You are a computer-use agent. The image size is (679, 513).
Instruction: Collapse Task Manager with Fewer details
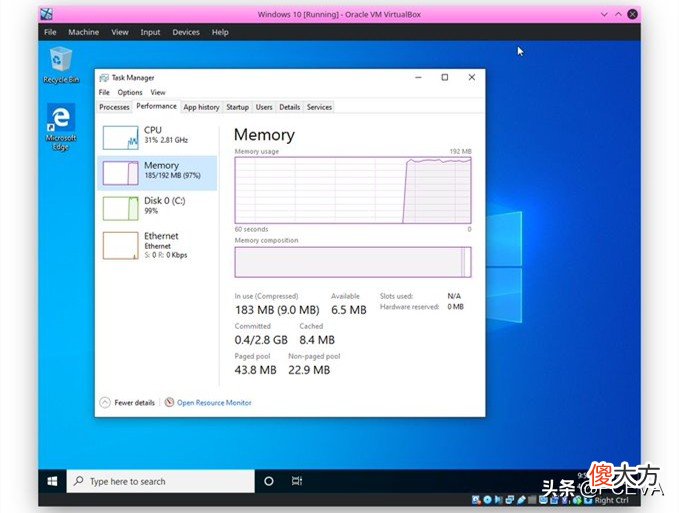(x=127, y=403)
